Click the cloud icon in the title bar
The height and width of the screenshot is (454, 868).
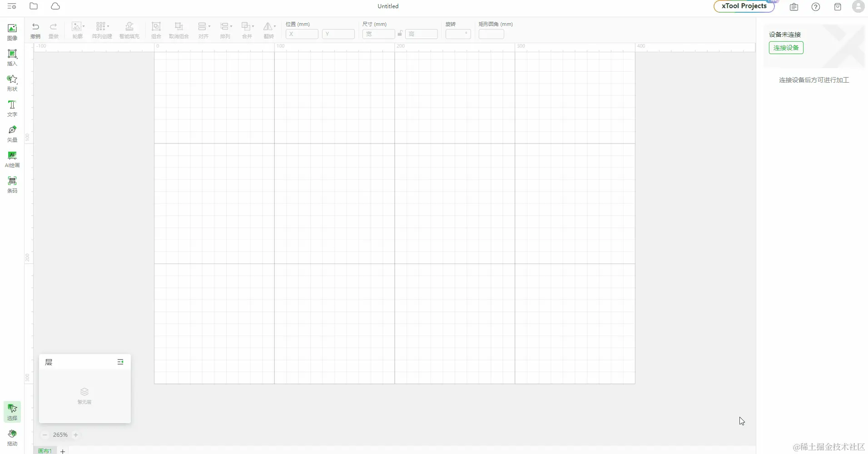(x=55, y=6)
